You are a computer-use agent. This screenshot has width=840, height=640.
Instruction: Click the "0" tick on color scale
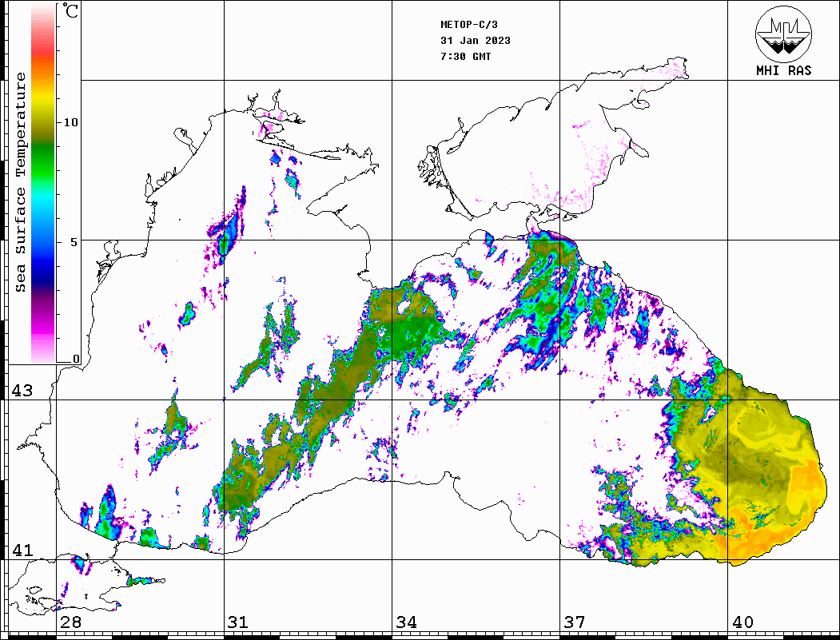click(x=76, y=359)
